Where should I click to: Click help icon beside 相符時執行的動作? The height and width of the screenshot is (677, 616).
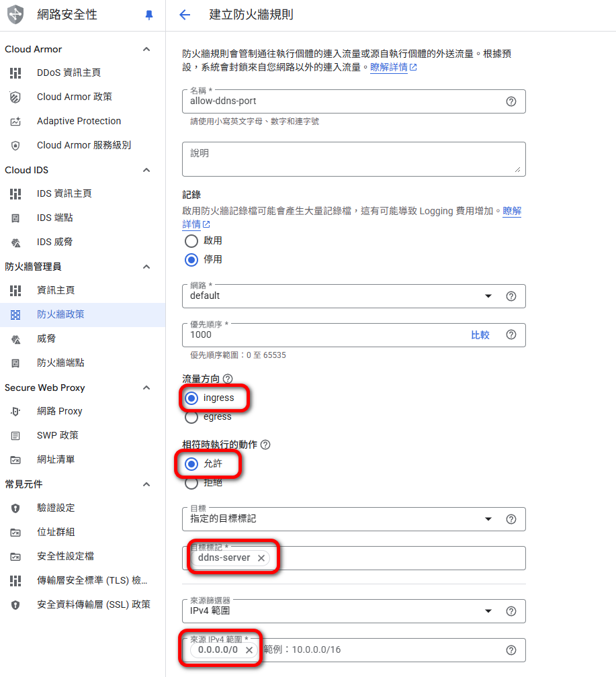pos(265,445)
